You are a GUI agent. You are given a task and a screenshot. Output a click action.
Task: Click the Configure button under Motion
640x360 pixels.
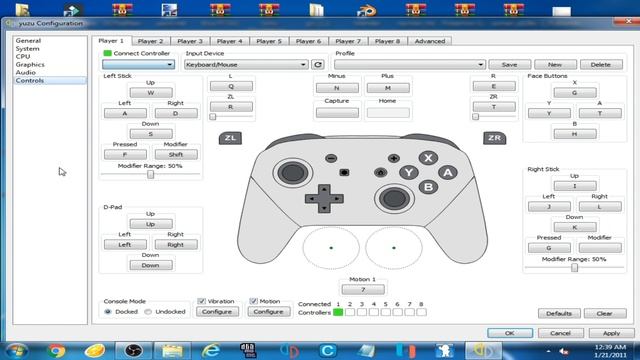[x=269, y=311]
